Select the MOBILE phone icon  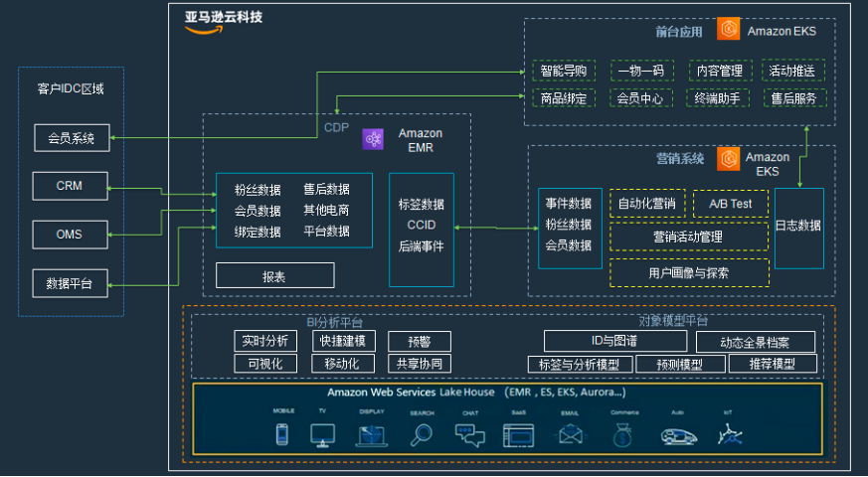click(282, 434)
